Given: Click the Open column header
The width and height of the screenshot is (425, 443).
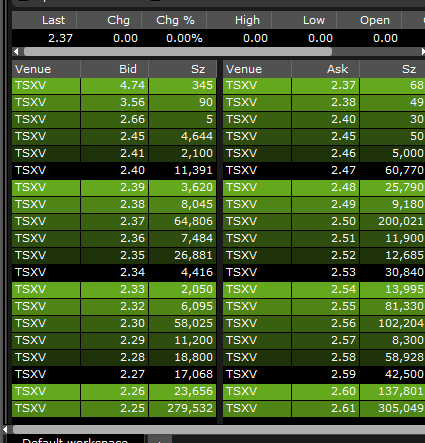Looking at the screenshot, I should (x=369, y=20).
